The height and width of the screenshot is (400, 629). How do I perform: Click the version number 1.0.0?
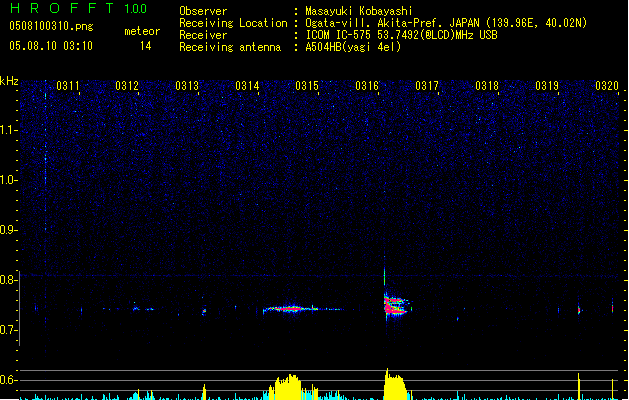coord(136,8)
